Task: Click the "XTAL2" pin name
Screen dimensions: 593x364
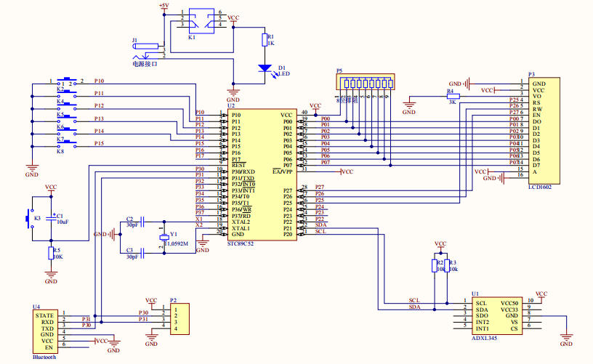Action: [241, 222]
